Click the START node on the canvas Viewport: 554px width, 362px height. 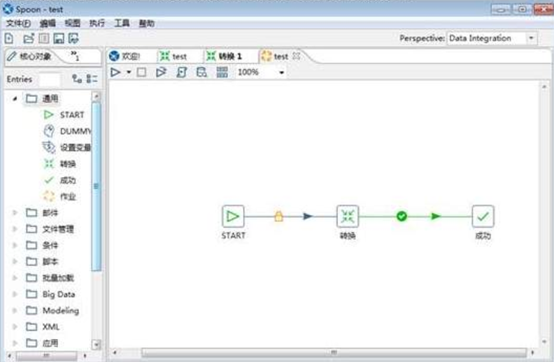click(233, 216)
